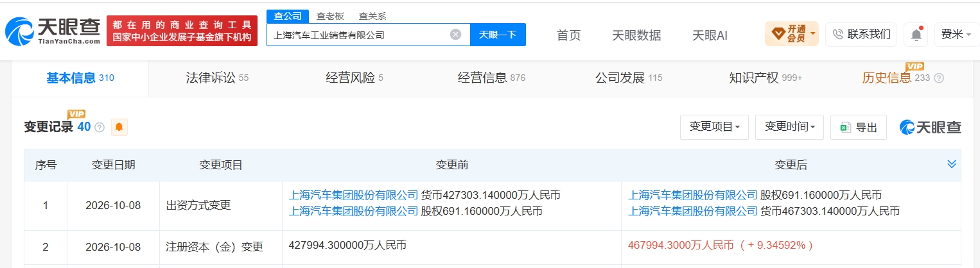
Task: Click the double-chevron expand icon in table header
Action: click(x=952, y=165)
